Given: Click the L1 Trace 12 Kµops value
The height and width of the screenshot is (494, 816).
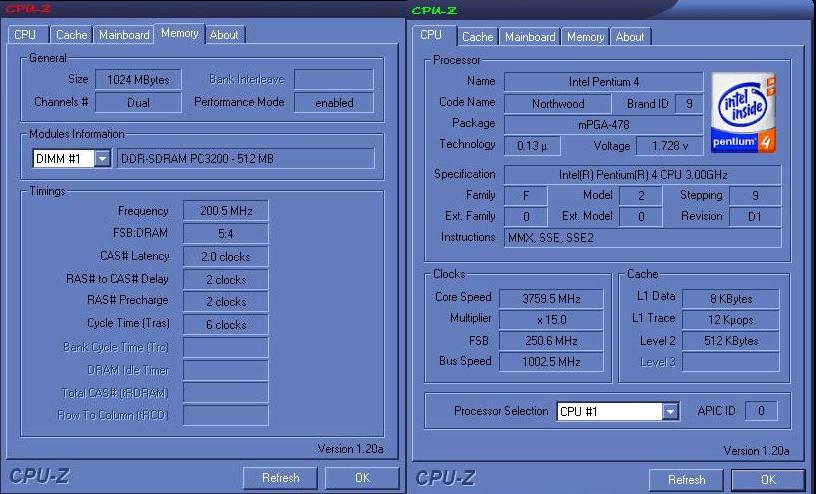Looking at the screenshot, I should (x=731, y=320).
